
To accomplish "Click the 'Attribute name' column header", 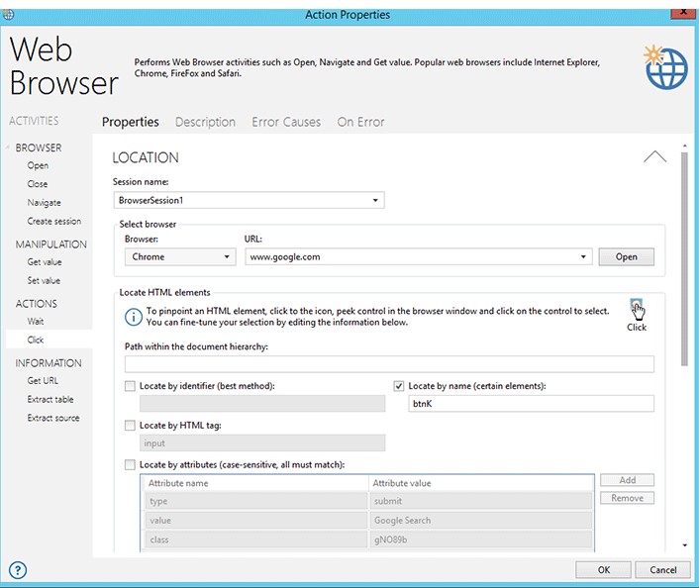I will 255,483.
